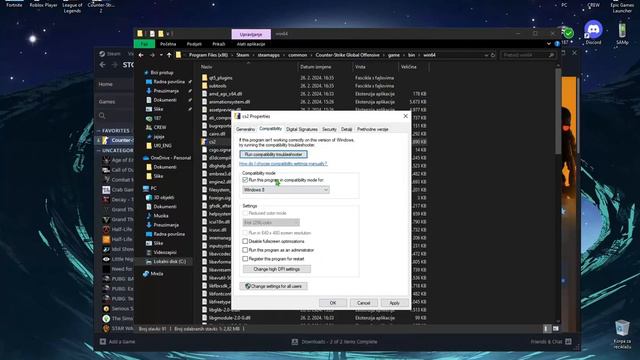Switch to the Generalno tab
This screenshot has height=360, width=640.
point(245,129)
